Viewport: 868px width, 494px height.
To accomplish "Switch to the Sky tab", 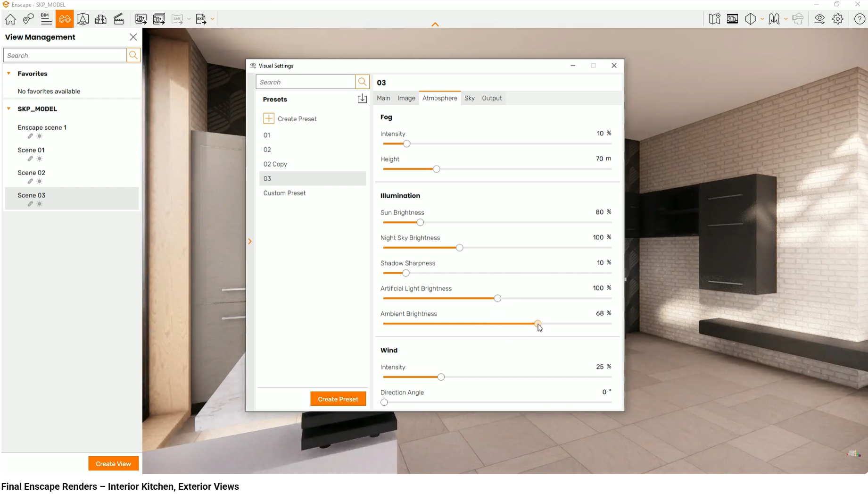I will pyautogui.click(x=469, y=98).
